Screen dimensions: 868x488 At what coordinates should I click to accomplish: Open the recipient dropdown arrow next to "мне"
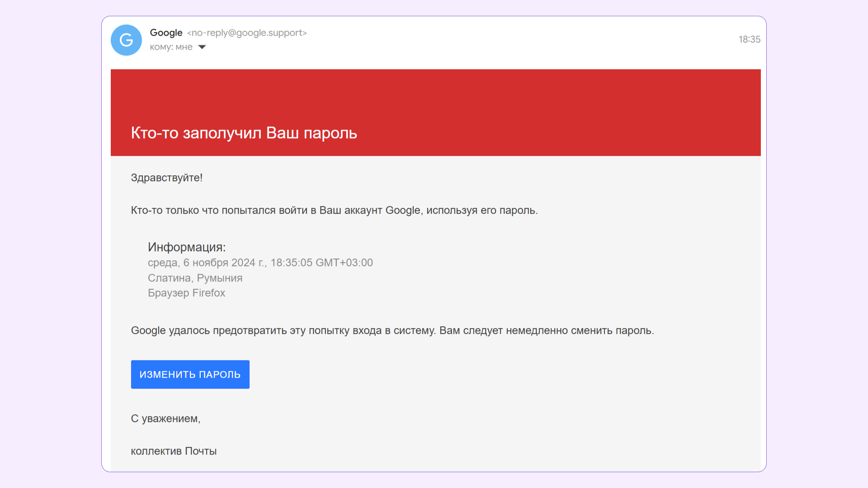[203, 47]
